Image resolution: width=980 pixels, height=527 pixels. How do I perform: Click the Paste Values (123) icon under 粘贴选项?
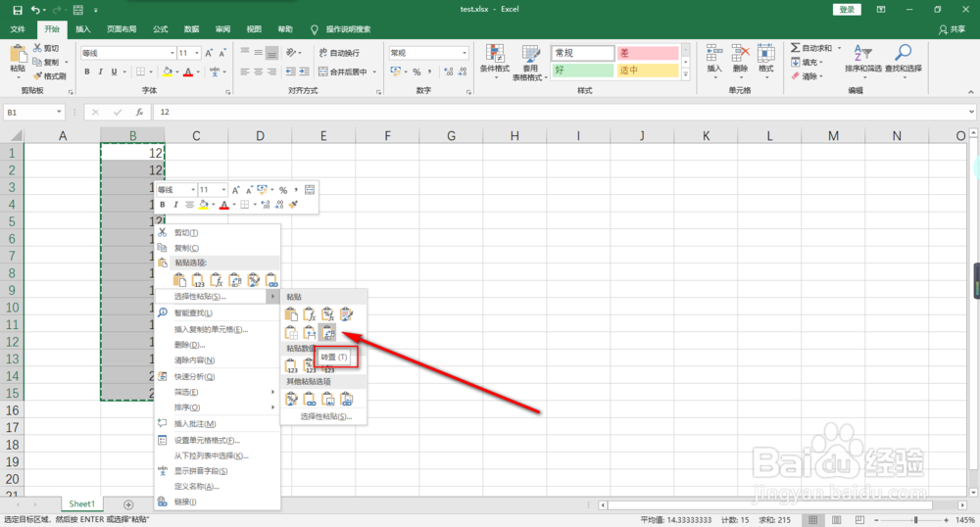pyautogui.click(x=198, y=280)
